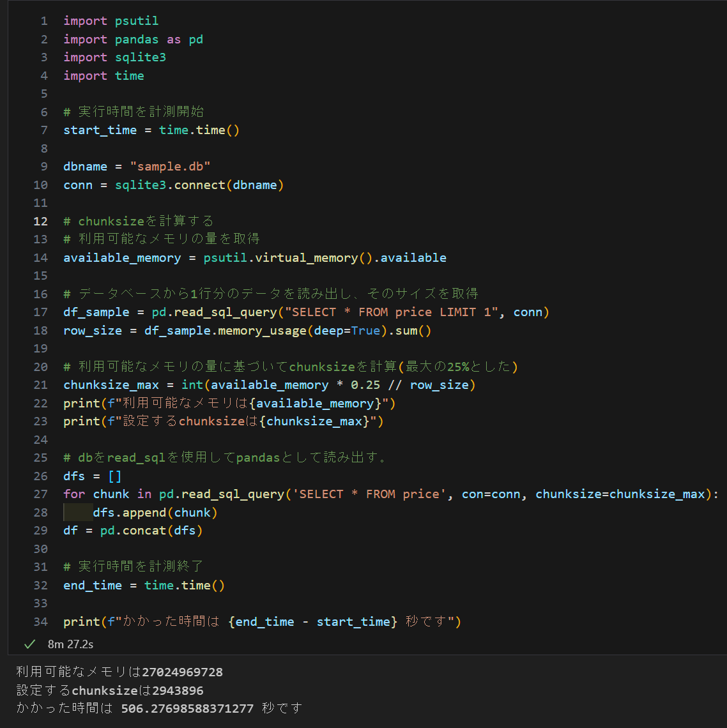Click the string "sample.db"

(x=170, y=166)
